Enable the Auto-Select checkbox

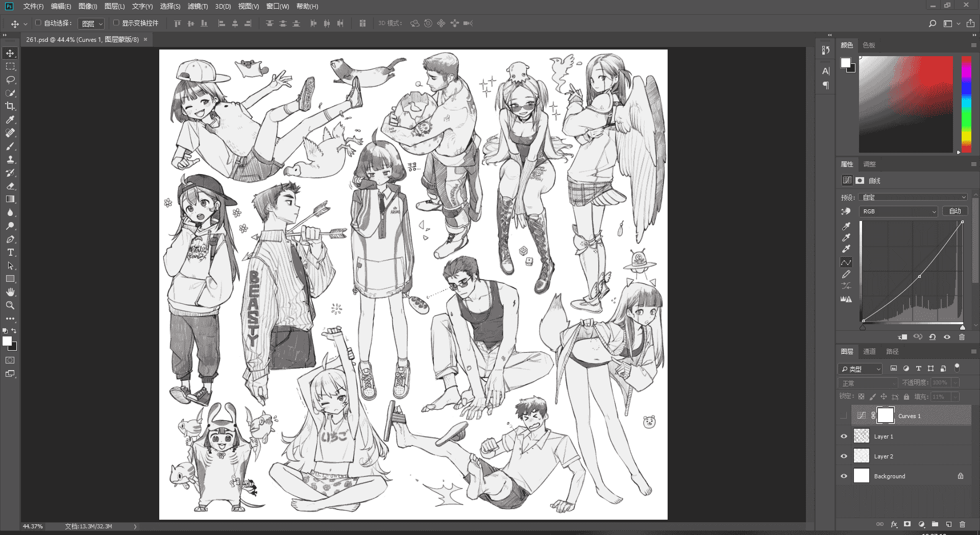coord(38,23)
